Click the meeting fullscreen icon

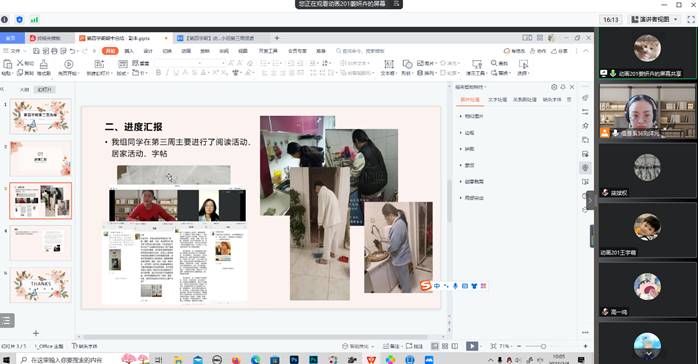pos(691,20)
